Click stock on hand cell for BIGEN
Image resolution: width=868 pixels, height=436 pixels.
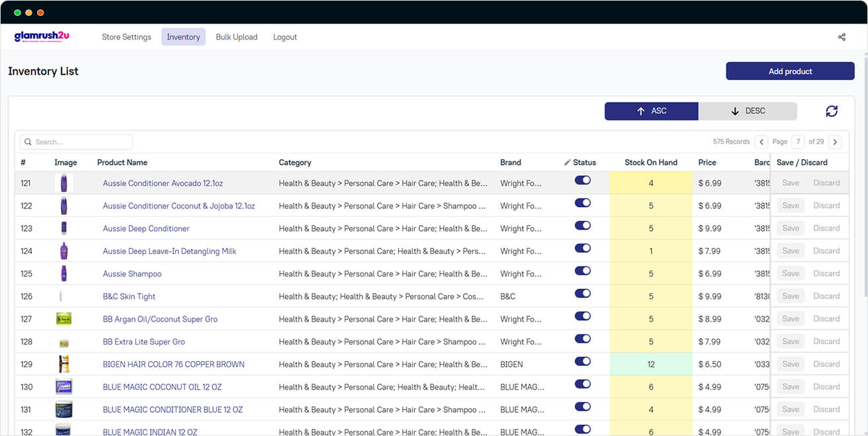(651, 365)
